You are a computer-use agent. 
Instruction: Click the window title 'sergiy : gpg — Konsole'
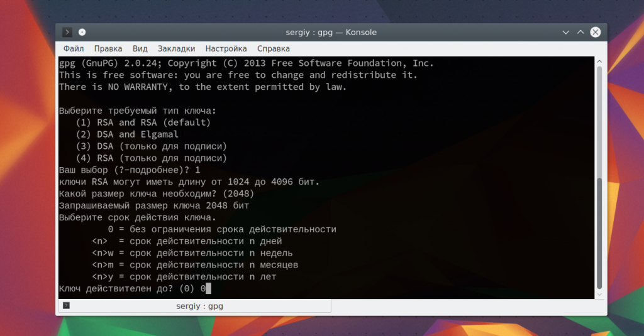point(331,32)
